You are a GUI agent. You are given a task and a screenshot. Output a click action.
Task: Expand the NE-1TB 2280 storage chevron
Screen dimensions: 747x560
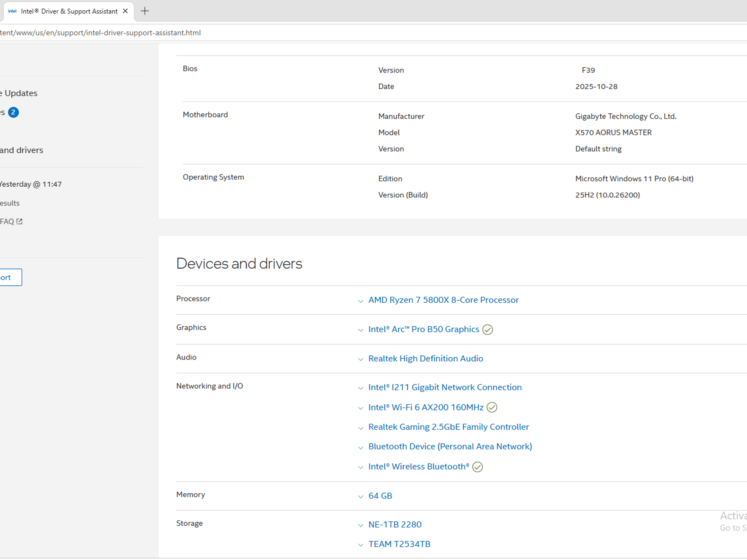[x=361, y=525]
